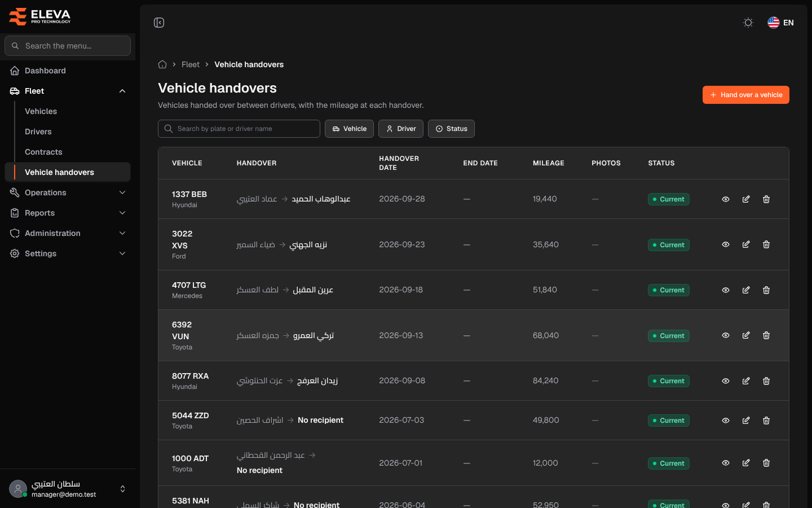Expand the Reports menu section

tap(68, 213)
